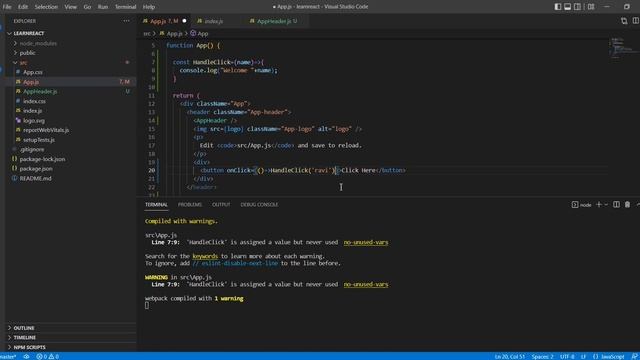
Task: Click the keywords link in terminal
Action: [205, 256]
